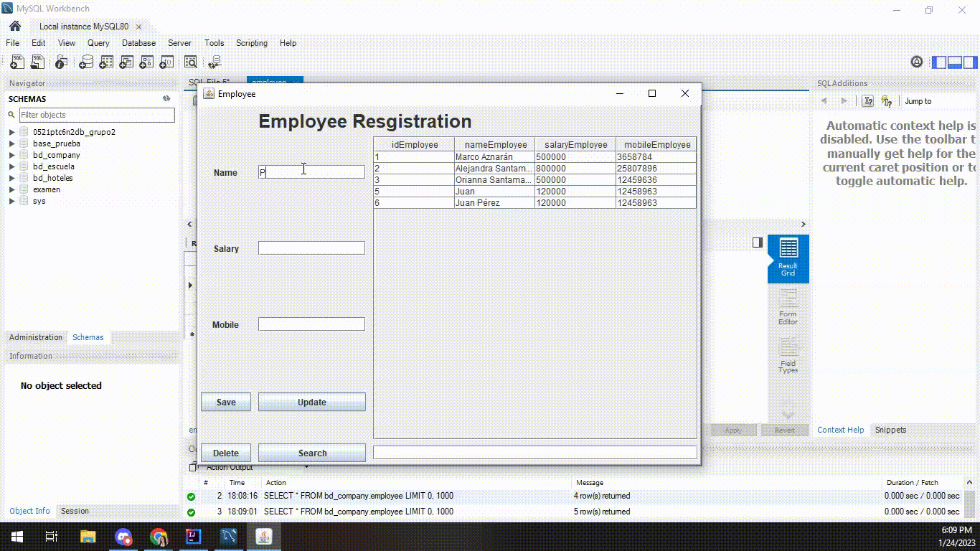Screen dimensions: 980x551
Task: Create new view toolbar icon
Action: click(126, 62)
